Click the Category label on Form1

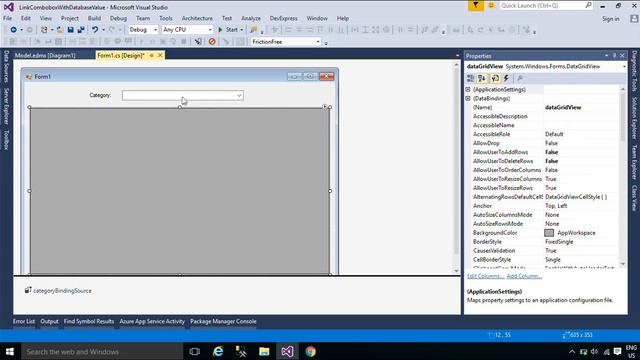[x=100, y=95]
